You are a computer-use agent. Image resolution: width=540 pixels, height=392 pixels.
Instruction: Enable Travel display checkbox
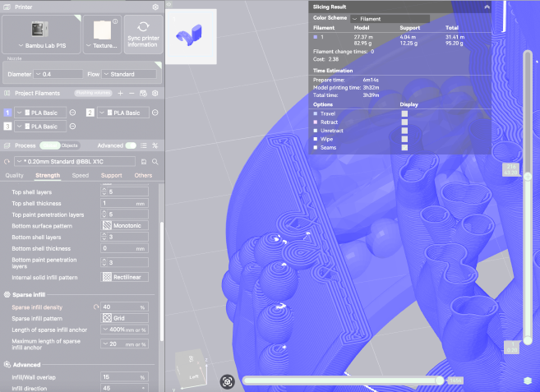pos(404,113)
